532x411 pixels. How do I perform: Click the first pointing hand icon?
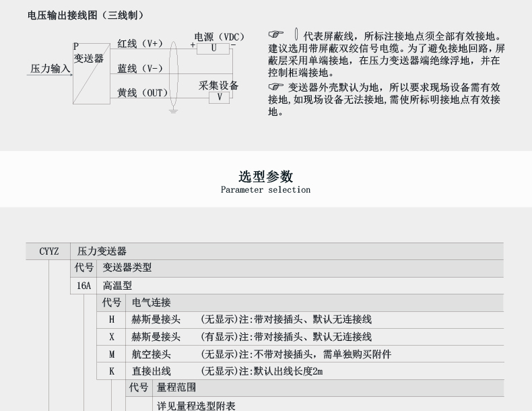276,36
